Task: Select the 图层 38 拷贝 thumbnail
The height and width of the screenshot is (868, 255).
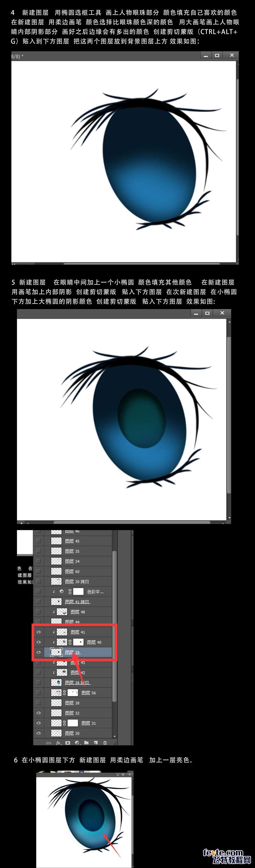Action: 56,683
